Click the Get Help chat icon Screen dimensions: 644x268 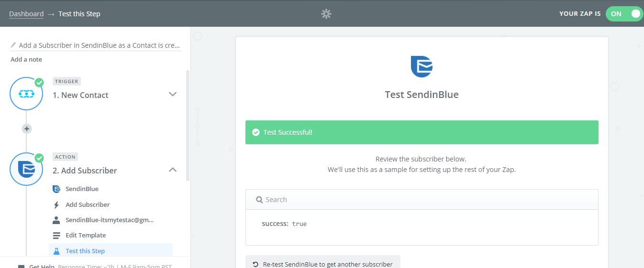click(22, 267)
